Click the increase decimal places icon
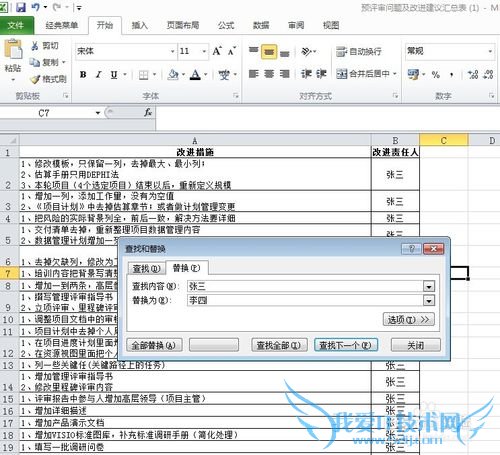 coord(473,74)
